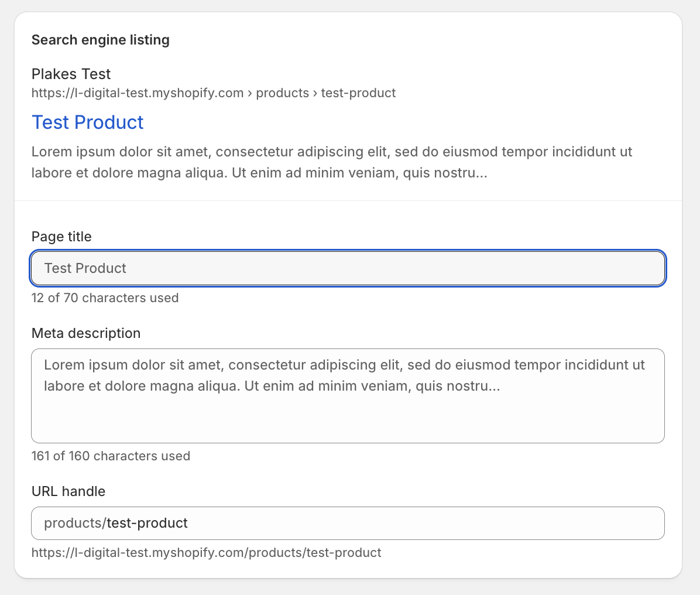Click the myshopify.com domain in preview breadcrumb
The width and height of the screenshot is (700, 595).
138,93
